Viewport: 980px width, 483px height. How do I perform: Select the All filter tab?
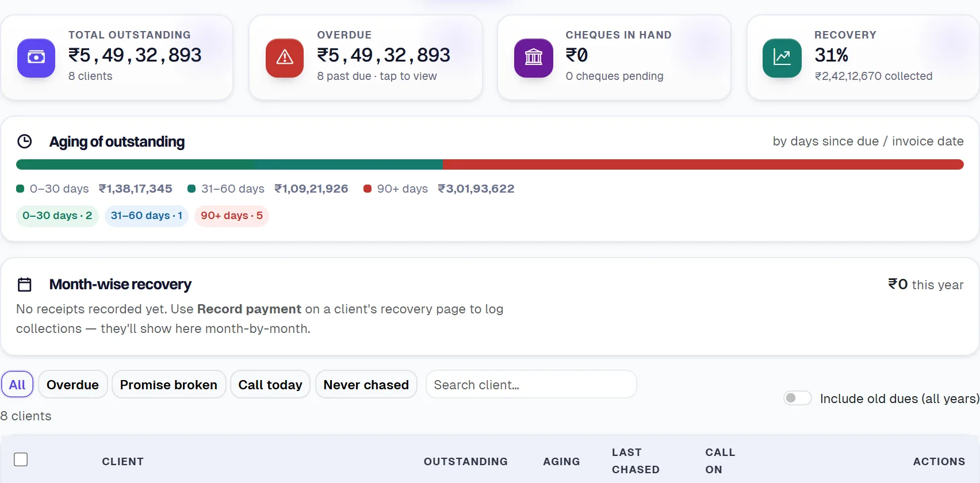pos(17,384)
